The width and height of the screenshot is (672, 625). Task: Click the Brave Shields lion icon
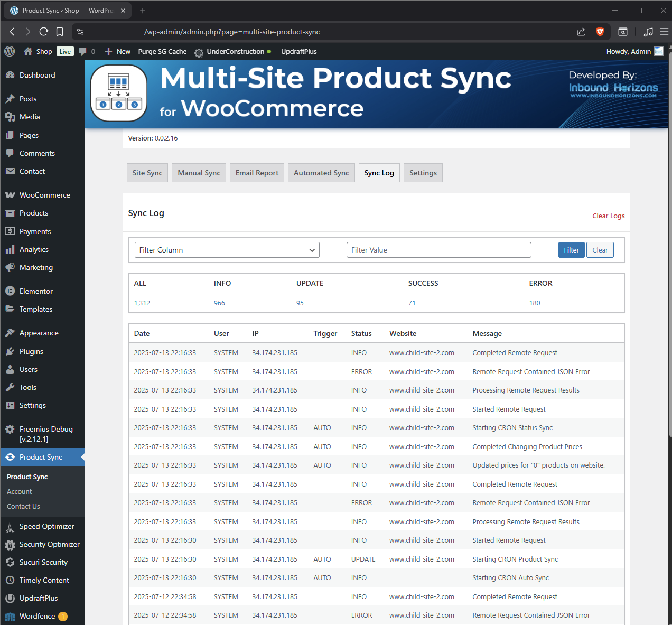click(x=600, y=32)
